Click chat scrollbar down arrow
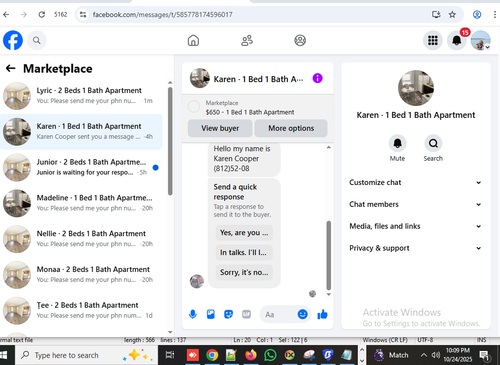The height and width of the screenshot is (365, 500). point(329,294)
